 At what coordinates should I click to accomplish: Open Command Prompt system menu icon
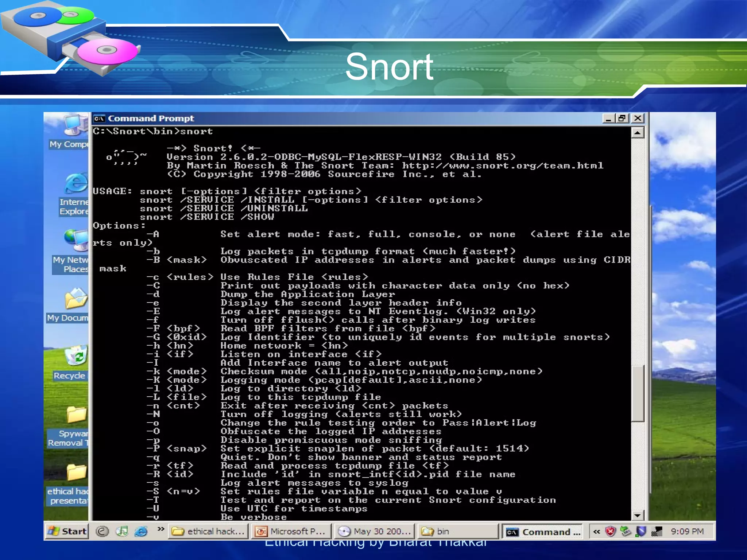point(99,118)
